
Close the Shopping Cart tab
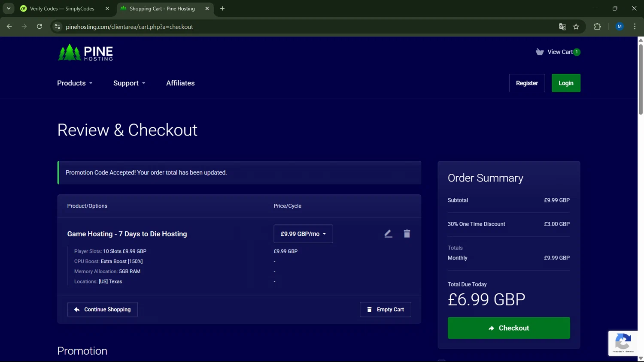(x=207, y=9)
